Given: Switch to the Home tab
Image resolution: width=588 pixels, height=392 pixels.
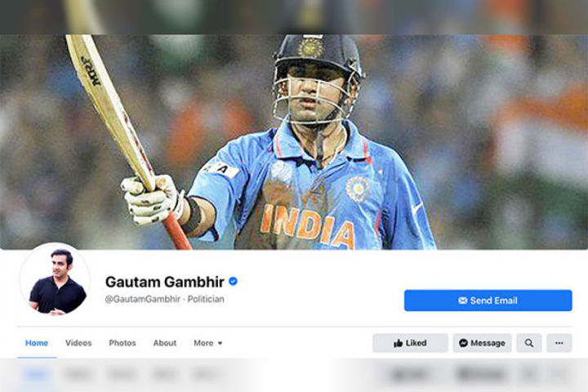Looking at the screenshot, I should point(37,343).
